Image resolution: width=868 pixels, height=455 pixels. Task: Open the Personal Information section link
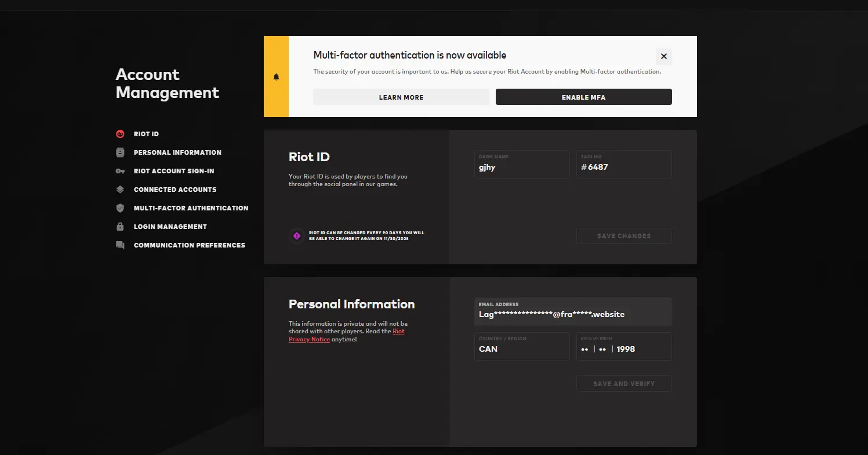tap(177, 152)
